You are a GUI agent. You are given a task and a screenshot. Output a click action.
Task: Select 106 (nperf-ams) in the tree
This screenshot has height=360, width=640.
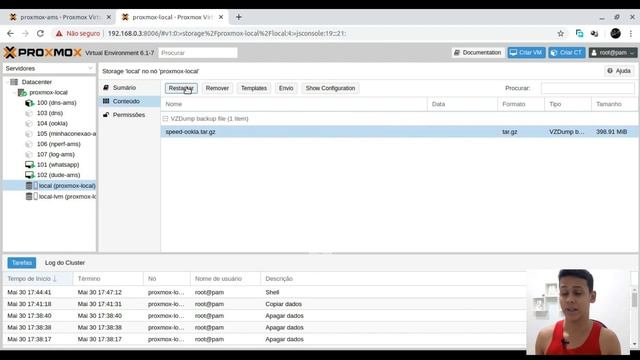coord(58,144)
